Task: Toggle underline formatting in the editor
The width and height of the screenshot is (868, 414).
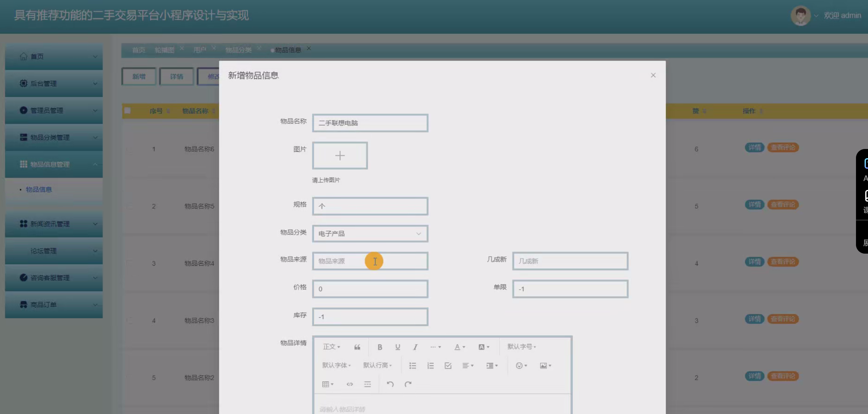Action: [398, 347]
